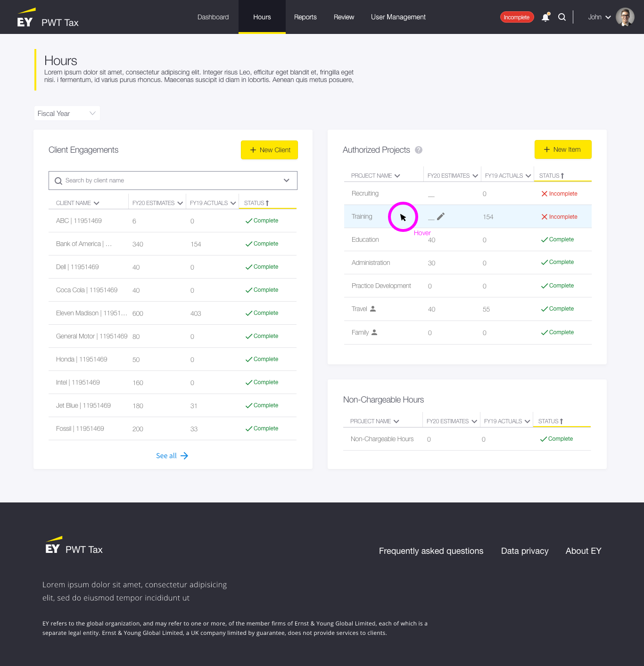Expand the client search dropdown chevron

pyautogui.click(x=286, y=181)
